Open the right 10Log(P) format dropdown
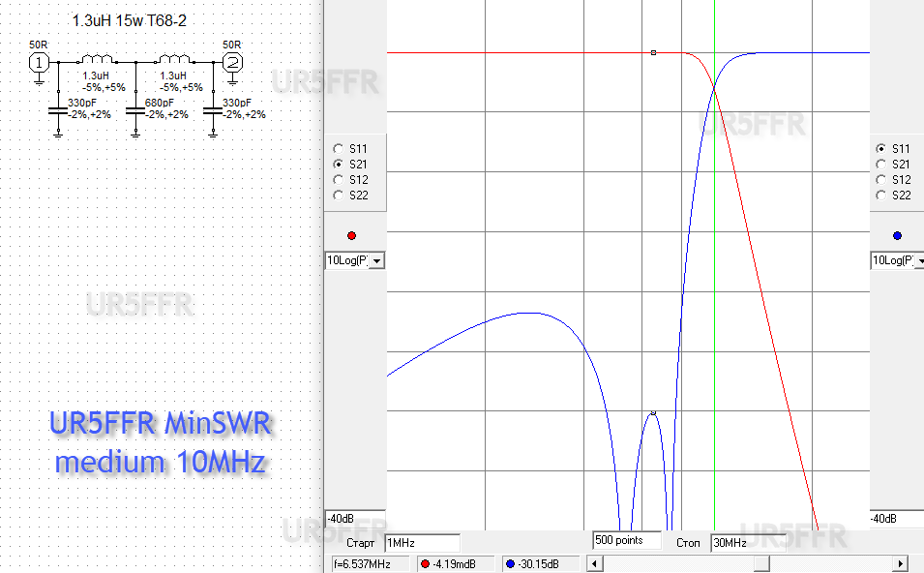 (x=914, y=260)
